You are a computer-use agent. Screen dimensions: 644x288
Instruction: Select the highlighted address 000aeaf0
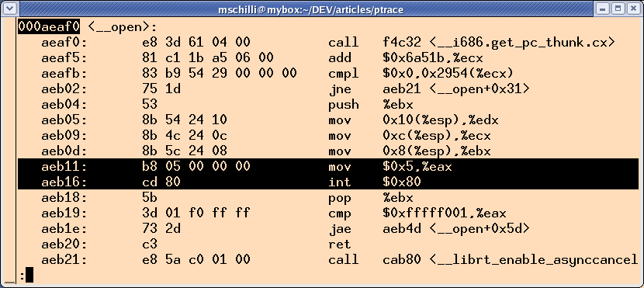point(48,26)
